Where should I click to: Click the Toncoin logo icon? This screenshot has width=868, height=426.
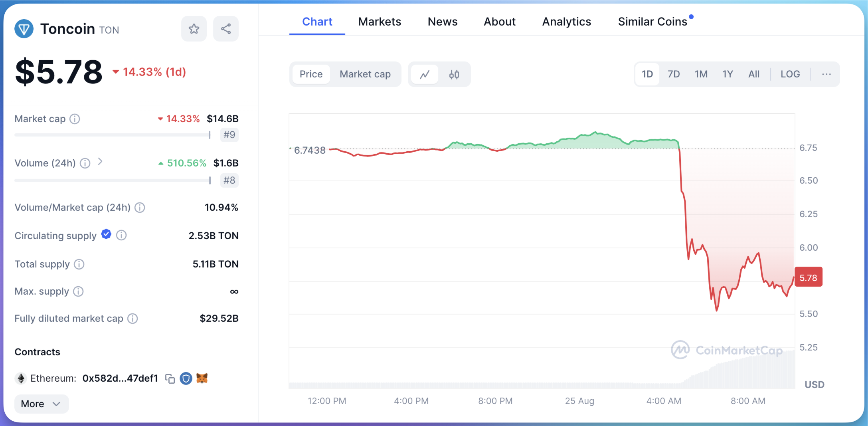[24, 29]
